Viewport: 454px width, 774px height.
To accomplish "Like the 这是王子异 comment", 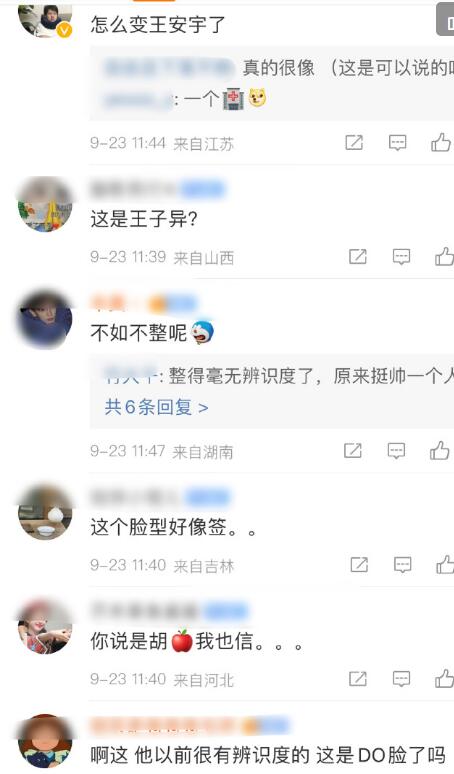I will 445,257.
